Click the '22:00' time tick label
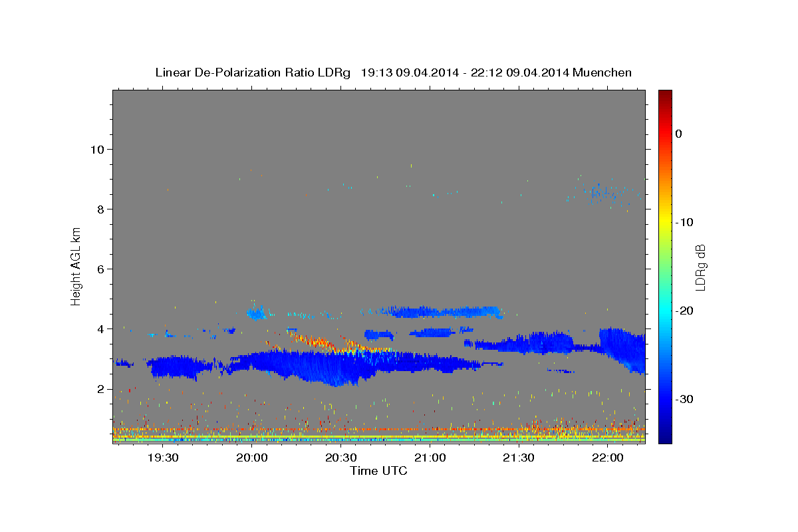Image resolution: width=798 pixels, height=532 pixels. (608, 458)
